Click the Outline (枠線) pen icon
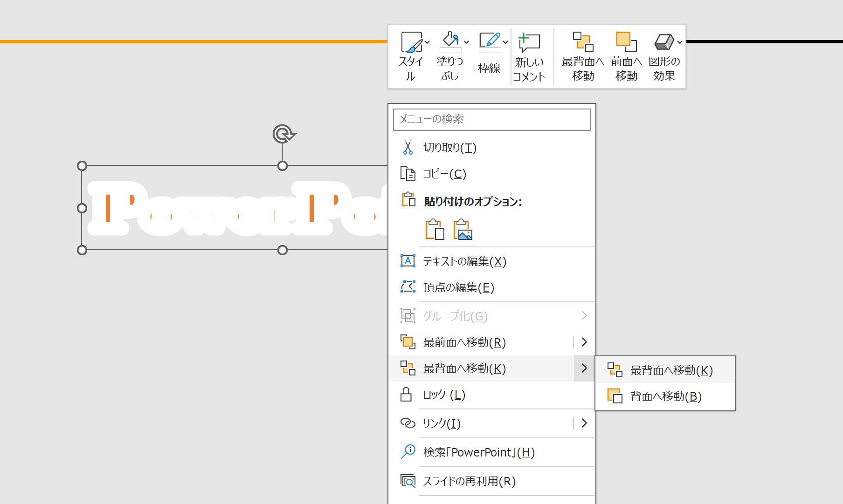 click(x=489, y=42)
